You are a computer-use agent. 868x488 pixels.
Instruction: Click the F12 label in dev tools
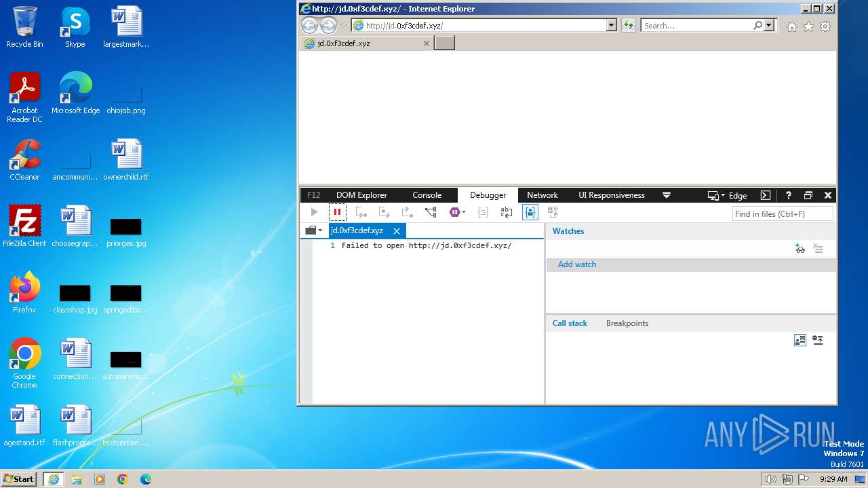314,195
